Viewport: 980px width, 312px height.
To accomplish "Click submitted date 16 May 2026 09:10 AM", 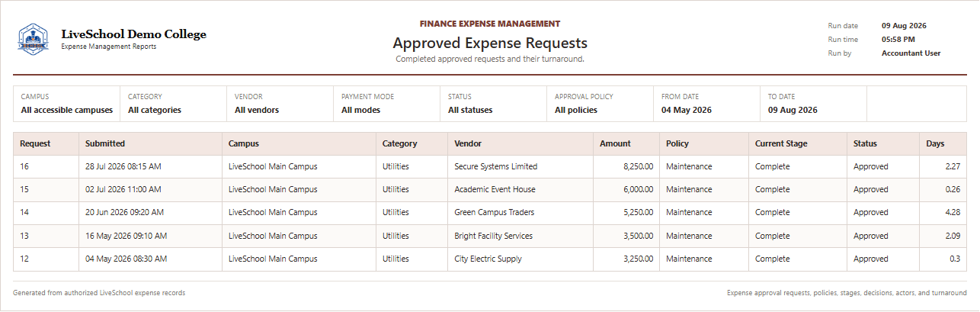I will 125,236.
